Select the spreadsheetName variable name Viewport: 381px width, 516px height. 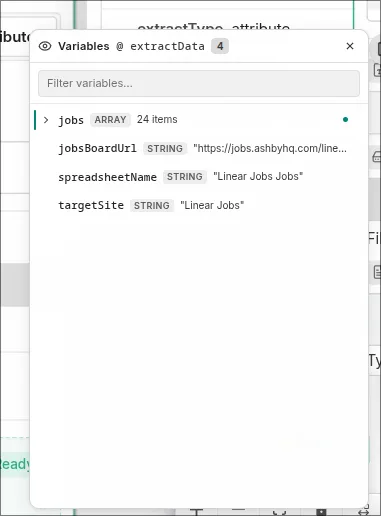107,177
